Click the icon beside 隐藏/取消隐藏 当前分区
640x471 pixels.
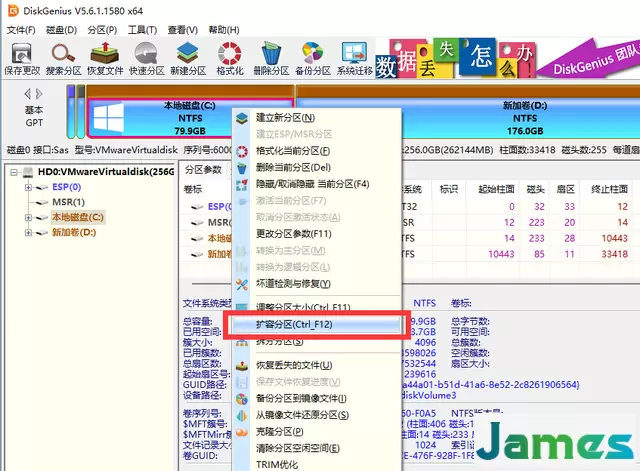[242, 184]
